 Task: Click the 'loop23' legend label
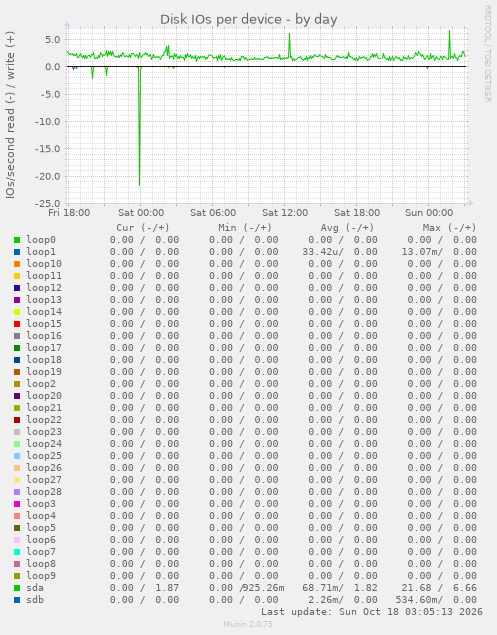point(44,432)
